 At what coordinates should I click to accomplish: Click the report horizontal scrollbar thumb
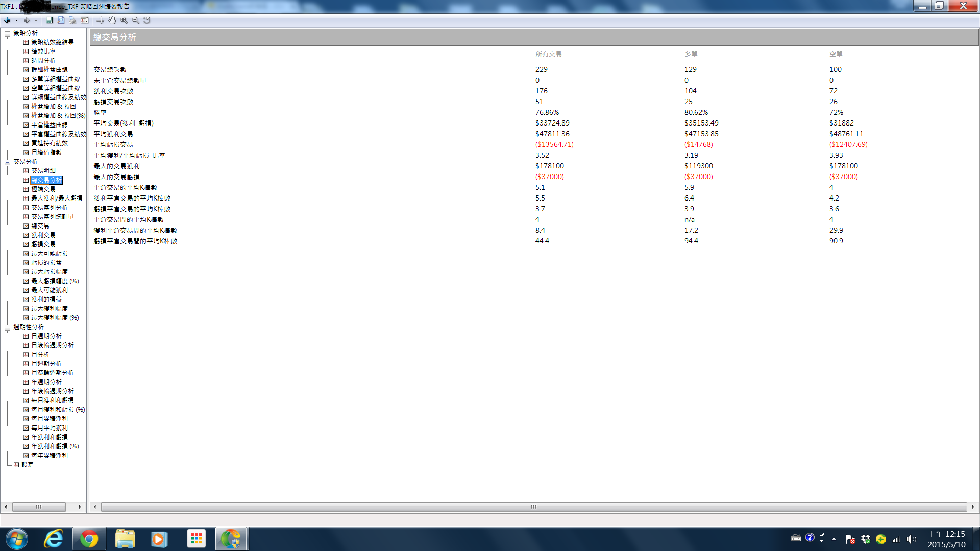click(534, 507)
